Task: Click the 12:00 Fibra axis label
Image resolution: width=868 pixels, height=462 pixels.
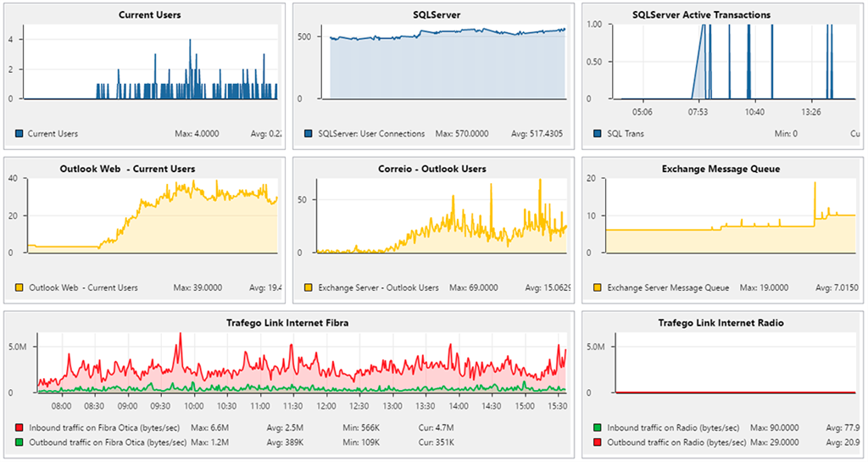Action: click(x=326, y=405)
